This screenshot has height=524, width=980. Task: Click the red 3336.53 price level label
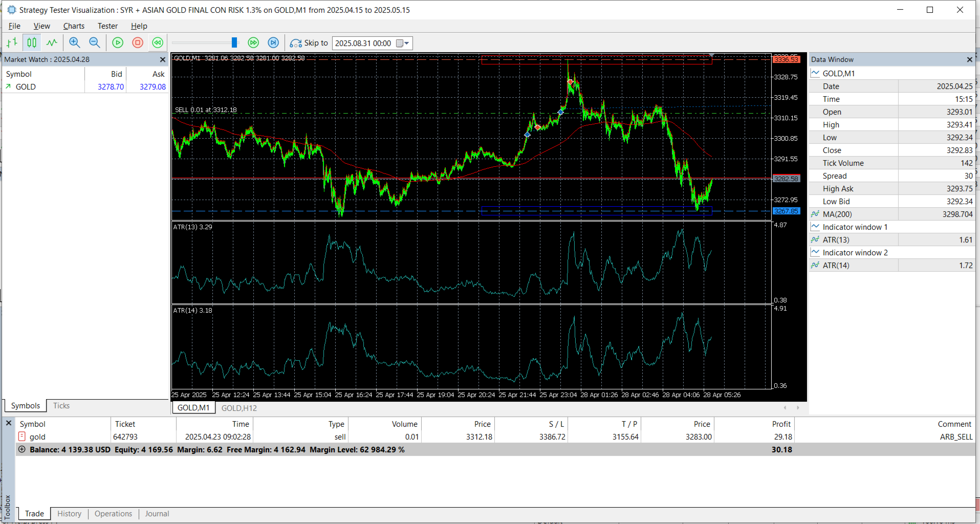coord(786,60)
